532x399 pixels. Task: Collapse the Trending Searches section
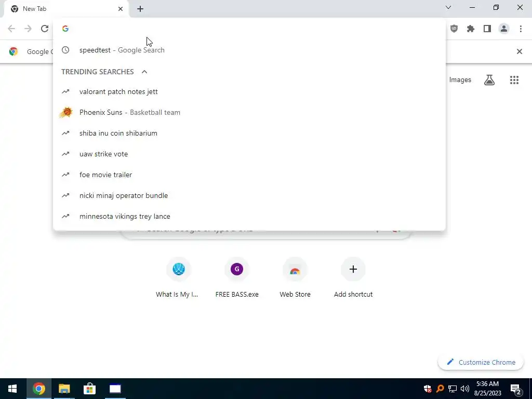(x=144, y=72)
